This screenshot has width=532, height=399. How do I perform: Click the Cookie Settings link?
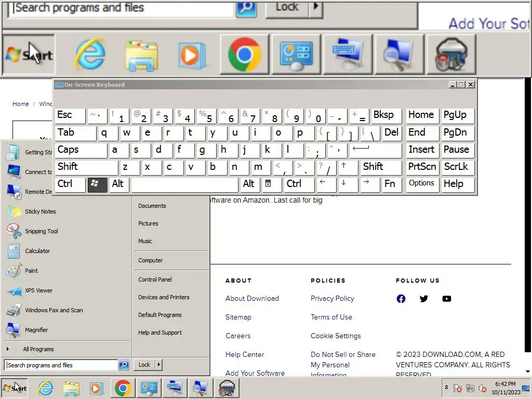[336, 336]
